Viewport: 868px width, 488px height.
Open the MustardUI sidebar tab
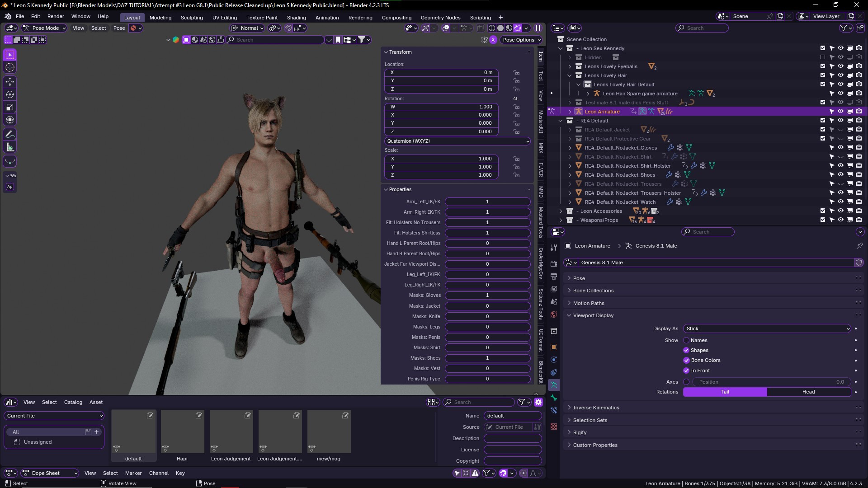pyautogui.click(x=541, y=122)
